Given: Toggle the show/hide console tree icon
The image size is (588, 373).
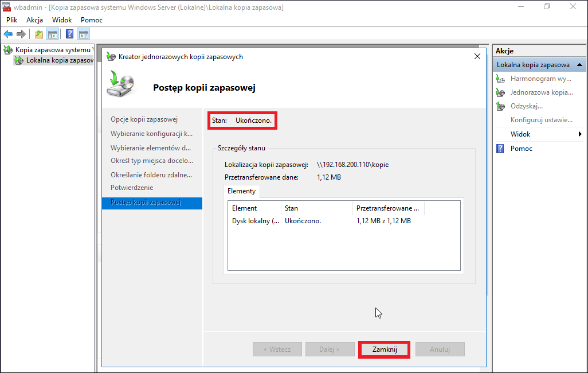Looking at the screenshot, I should (x=53, y=34).
